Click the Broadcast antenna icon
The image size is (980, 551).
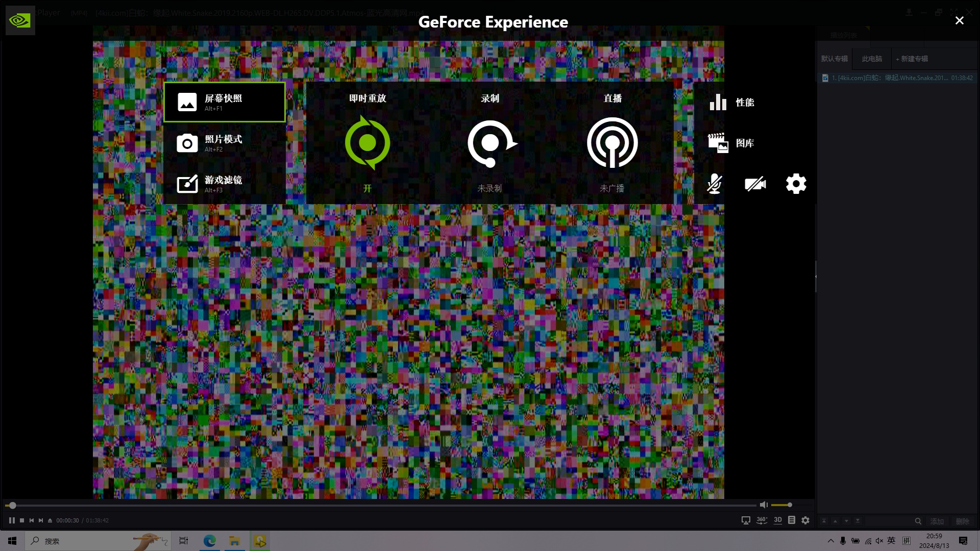click(612, 143)
